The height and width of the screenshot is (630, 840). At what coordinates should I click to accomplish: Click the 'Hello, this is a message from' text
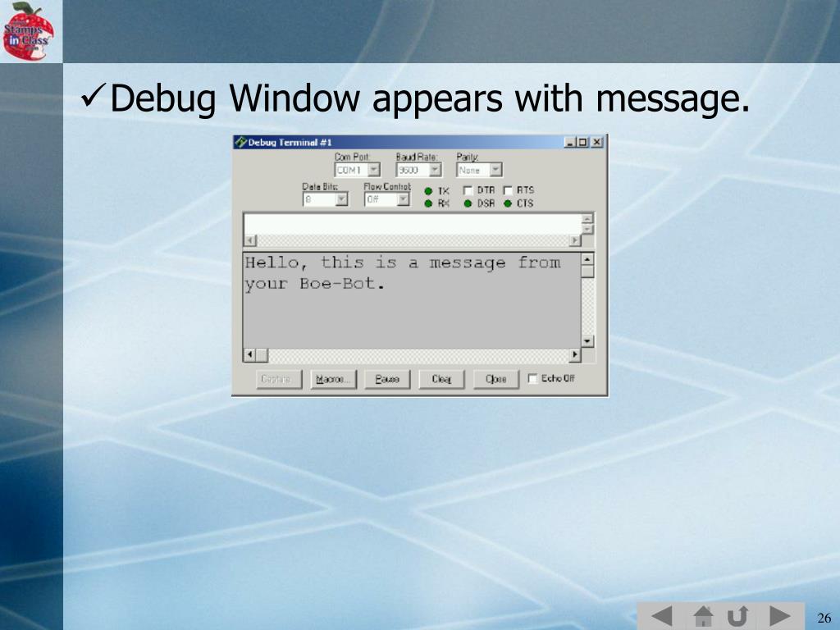[x=403, y=263]
